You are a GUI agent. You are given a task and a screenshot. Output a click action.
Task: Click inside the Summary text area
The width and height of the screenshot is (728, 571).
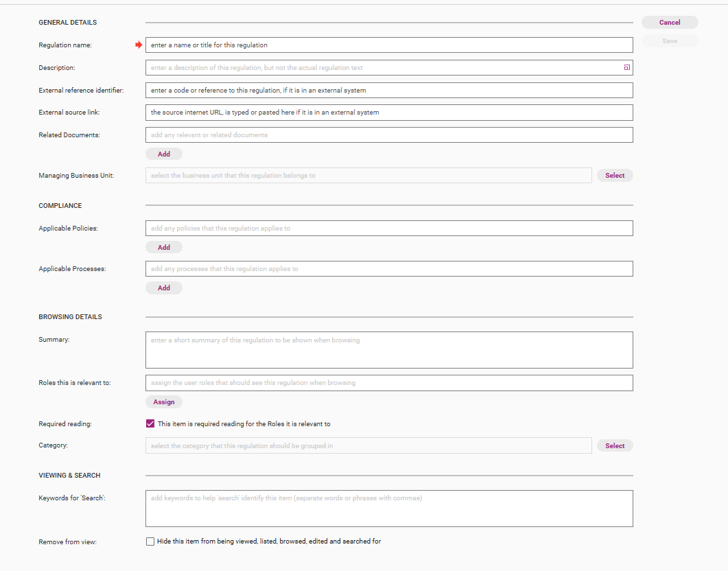click(x=388, y=350)
